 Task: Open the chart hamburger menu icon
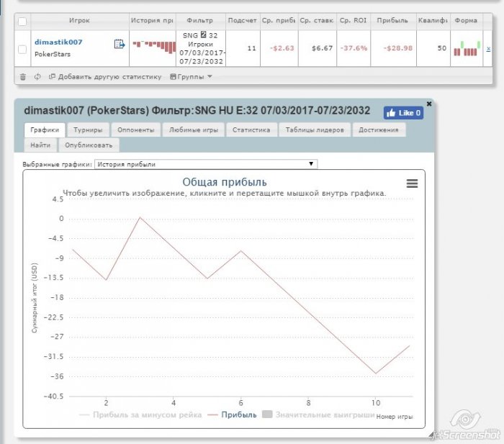[x=412, y=184]
